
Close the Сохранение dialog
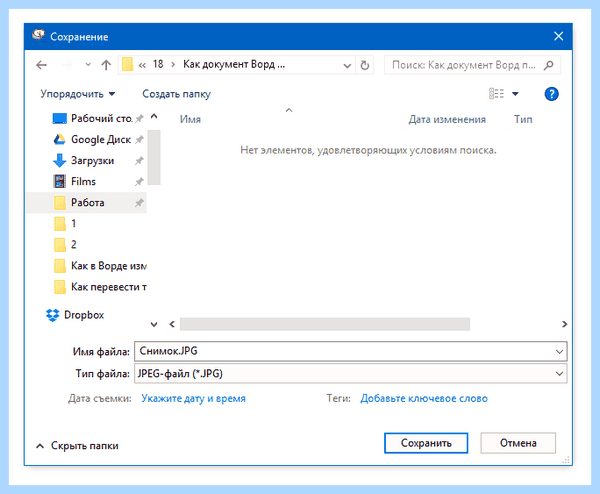pyautogui.click(x=558, y=36)
